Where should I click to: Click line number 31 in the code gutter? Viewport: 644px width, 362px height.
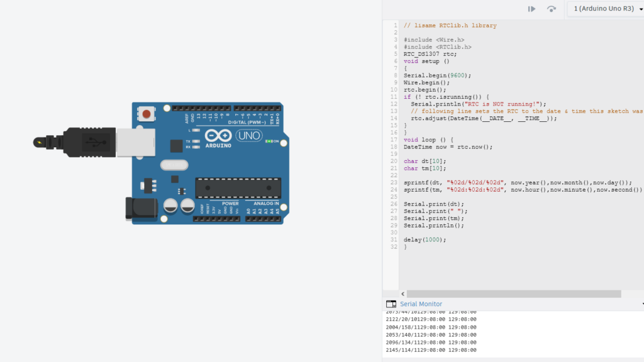pos(394,239)
